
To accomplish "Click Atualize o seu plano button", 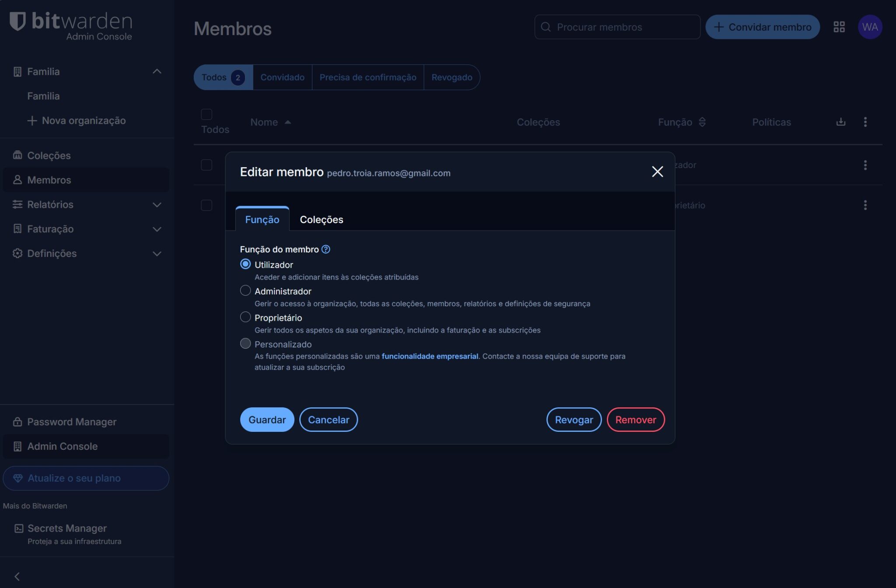I will (x=86, y=478).
